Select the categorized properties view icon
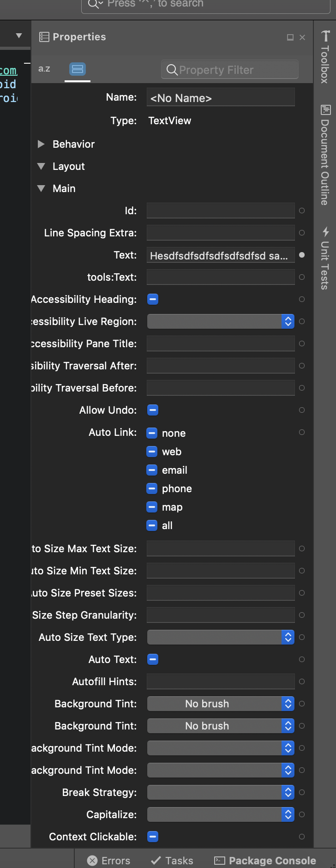Viewport: 336px width, 868px height. point(77,68)
